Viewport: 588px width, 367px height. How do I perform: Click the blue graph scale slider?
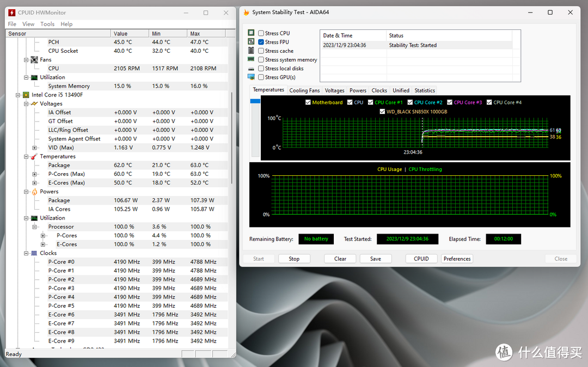click(x=255, y=101)
